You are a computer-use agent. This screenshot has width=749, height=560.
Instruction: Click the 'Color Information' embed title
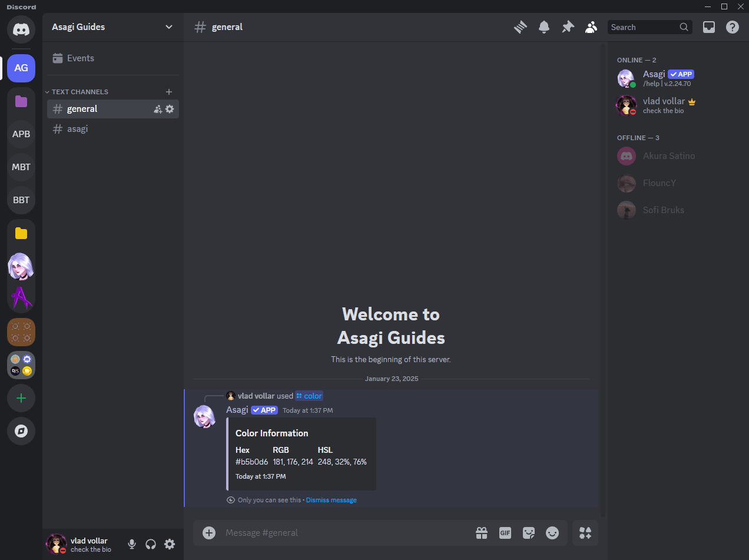click(272, 433)
